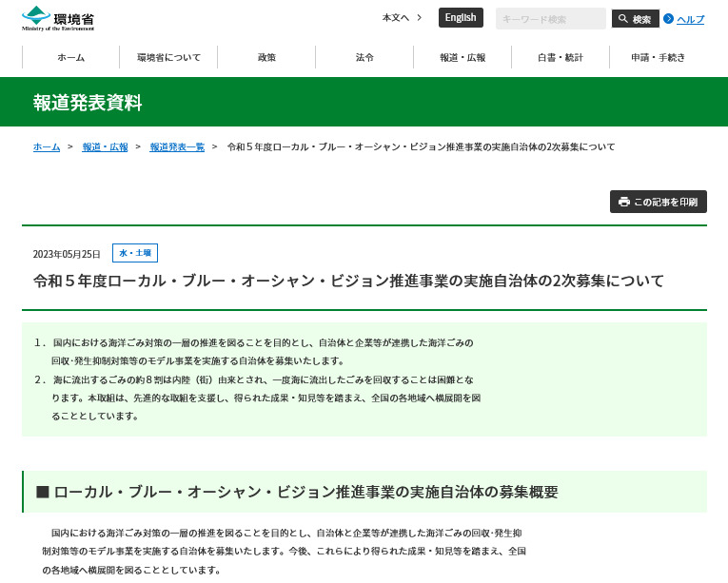
Task: Open the ヘルプ help link
Action: coord(690,19)
